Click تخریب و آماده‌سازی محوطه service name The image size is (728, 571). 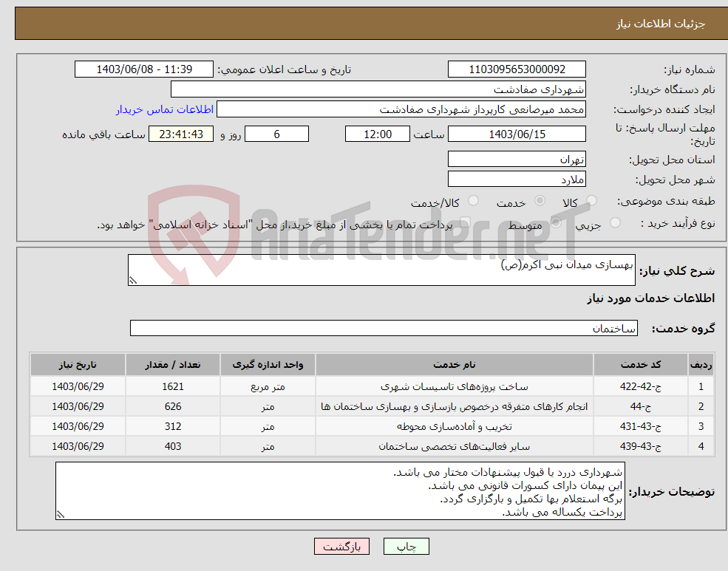pos(454,426)
